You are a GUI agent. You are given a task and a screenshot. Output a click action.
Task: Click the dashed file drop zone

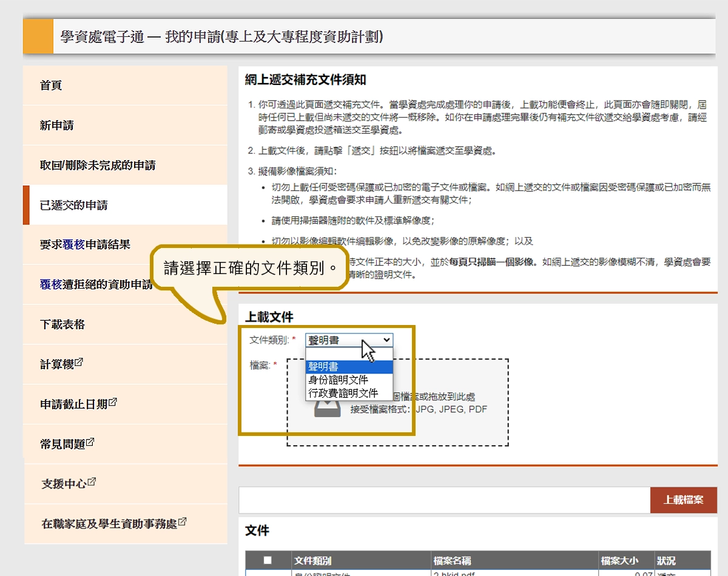pyautogui.click(x=397, y=403)
